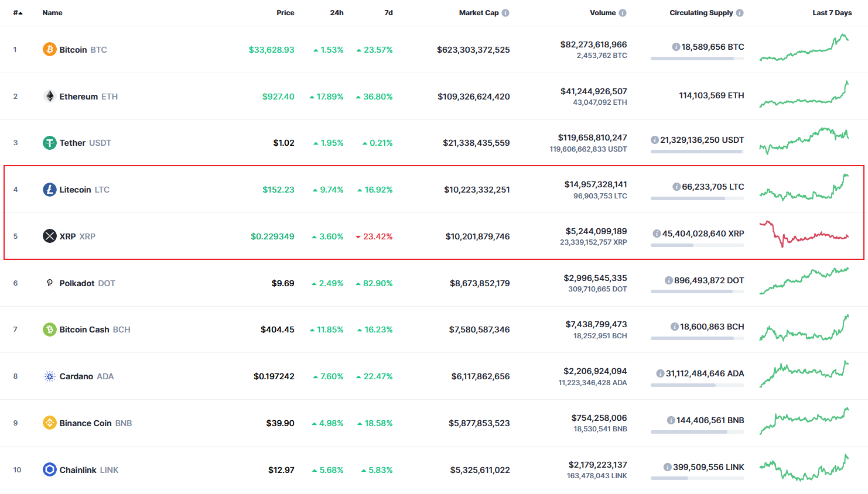
Task: Click info icon beside 399,509,556 LINK supply
Action: coord(668,467)
